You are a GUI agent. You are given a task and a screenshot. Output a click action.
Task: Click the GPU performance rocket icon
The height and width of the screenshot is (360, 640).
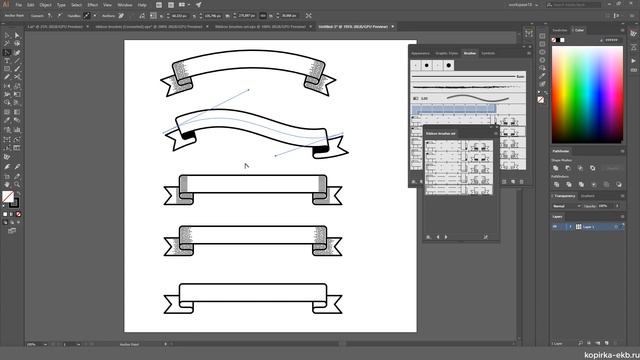[x=198, y=5]
